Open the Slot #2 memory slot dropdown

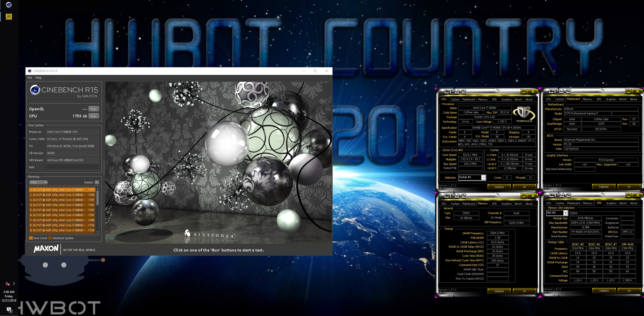[x=557, y=213]
